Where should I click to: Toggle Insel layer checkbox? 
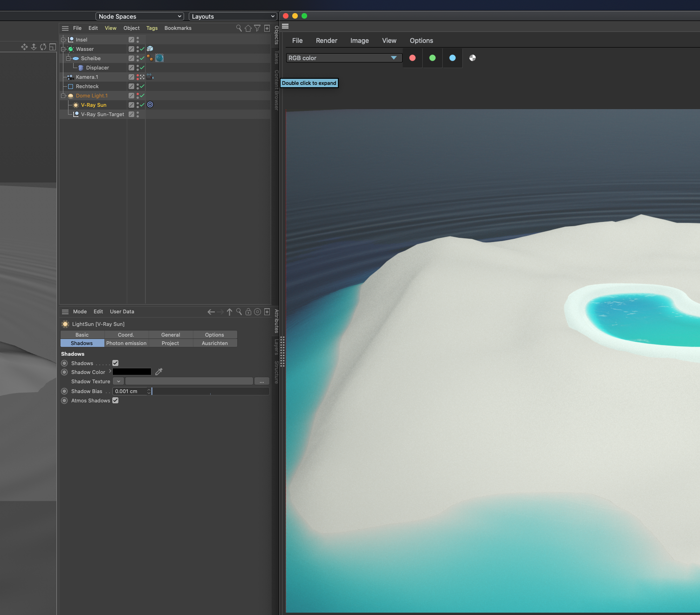pos(131,40)
